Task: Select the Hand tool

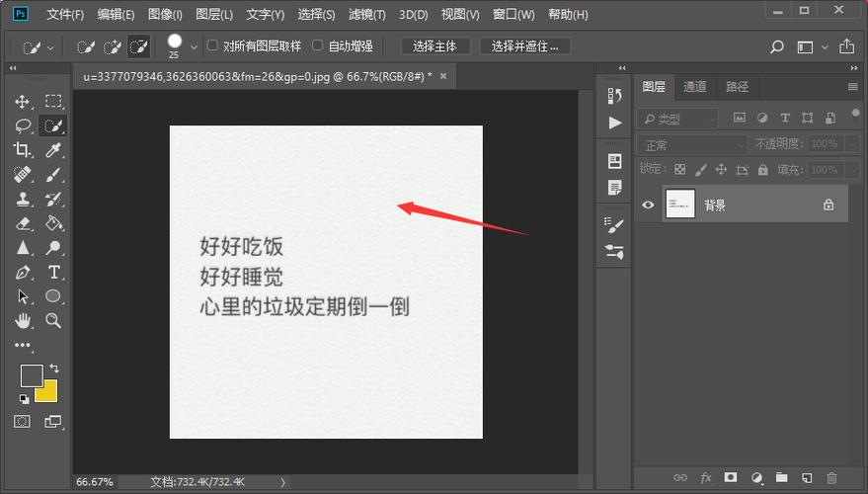Action: 23,320
